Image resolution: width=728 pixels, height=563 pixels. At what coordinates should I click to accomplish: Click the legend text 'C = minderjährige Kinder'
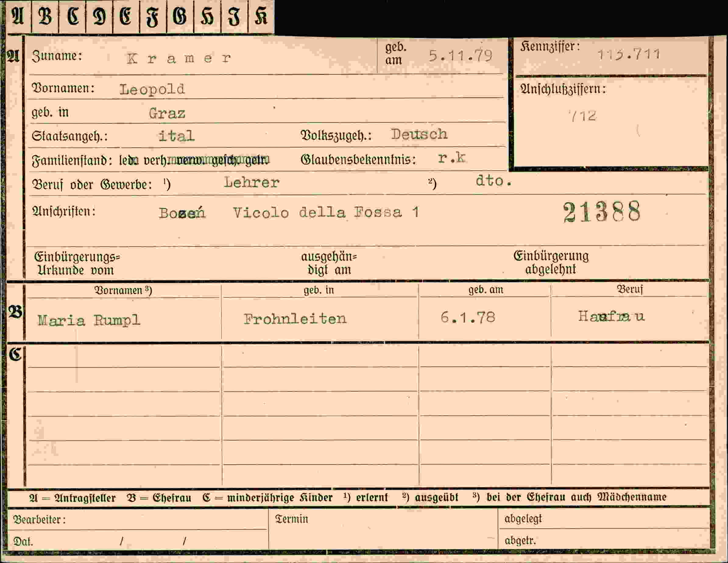(267, 498)
